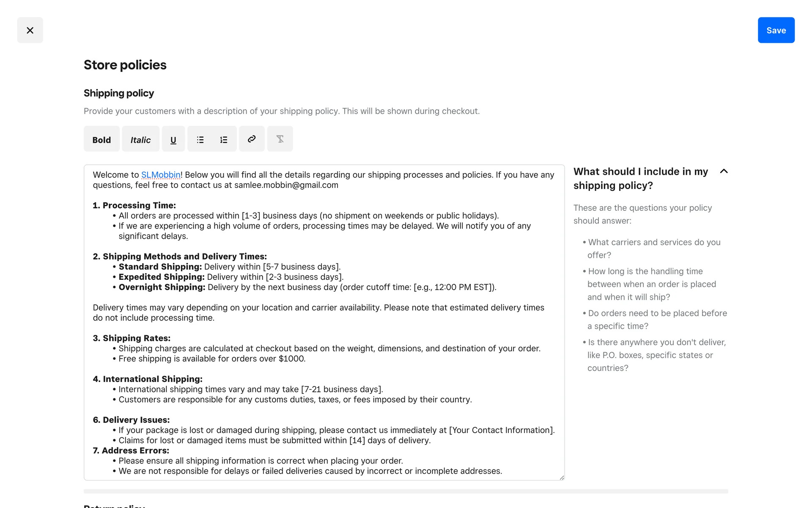
Task: Insert a numbered list
Action: point(224,139)
